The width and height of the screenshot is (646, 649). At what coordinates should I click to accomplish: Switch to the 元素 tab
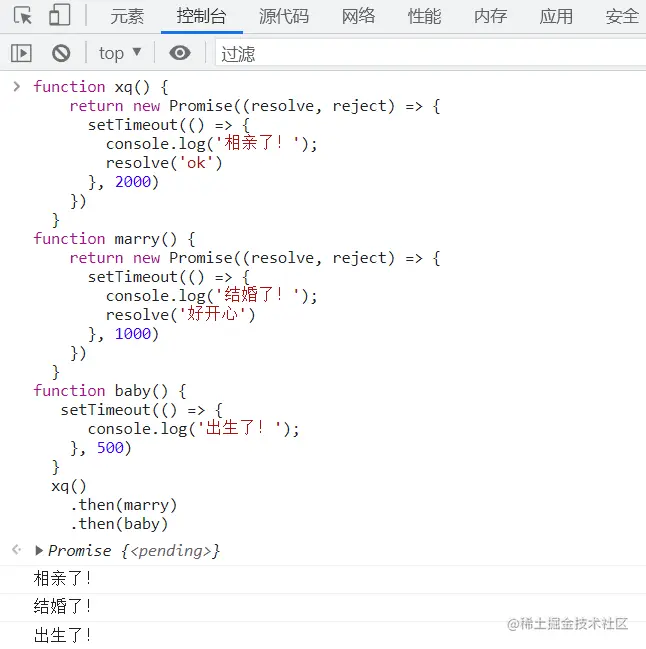pyautogui.click(x=127, y=17)
